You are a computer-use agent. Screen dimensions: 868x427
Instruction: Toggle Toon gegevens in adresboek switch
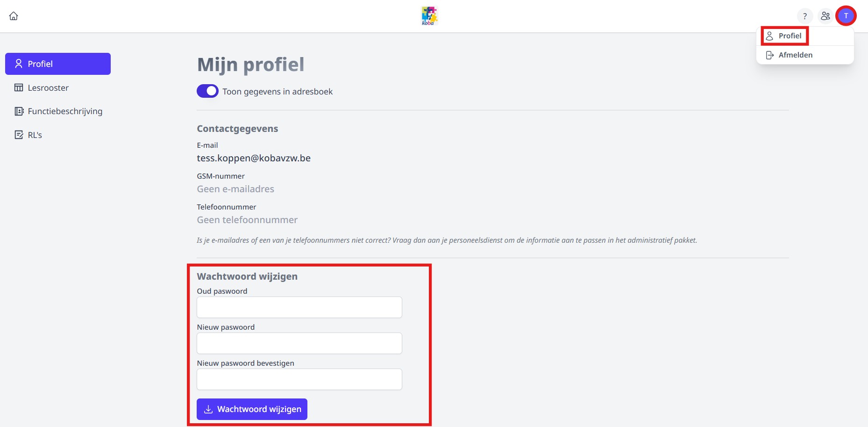pyautogui.click(x=207, y=91)
